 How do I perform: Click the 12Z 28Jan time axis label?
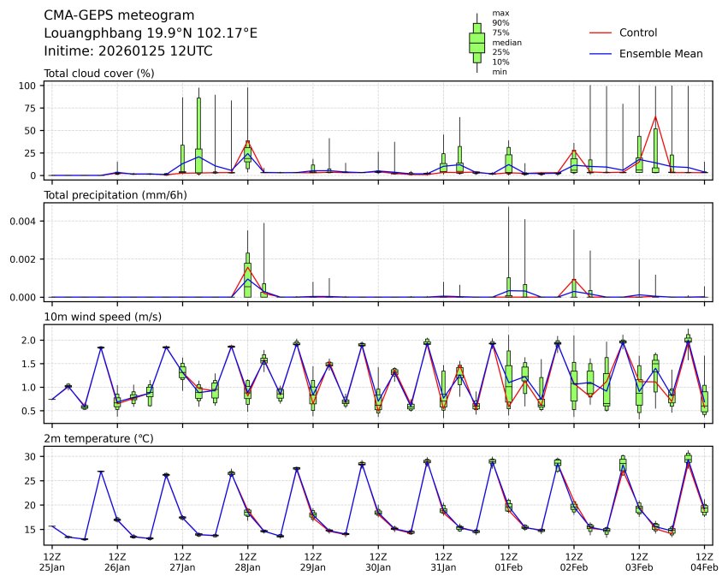247,561
